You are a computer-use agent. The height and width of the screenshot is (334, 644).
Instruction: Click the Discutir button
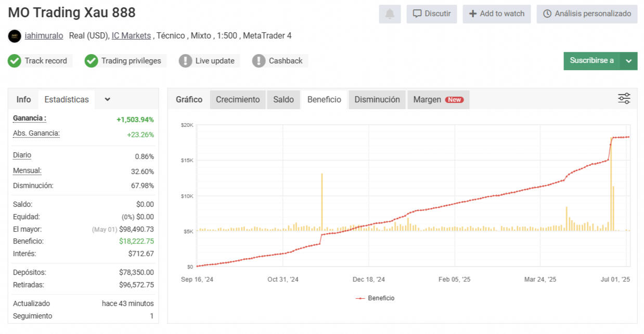point(432,14)
